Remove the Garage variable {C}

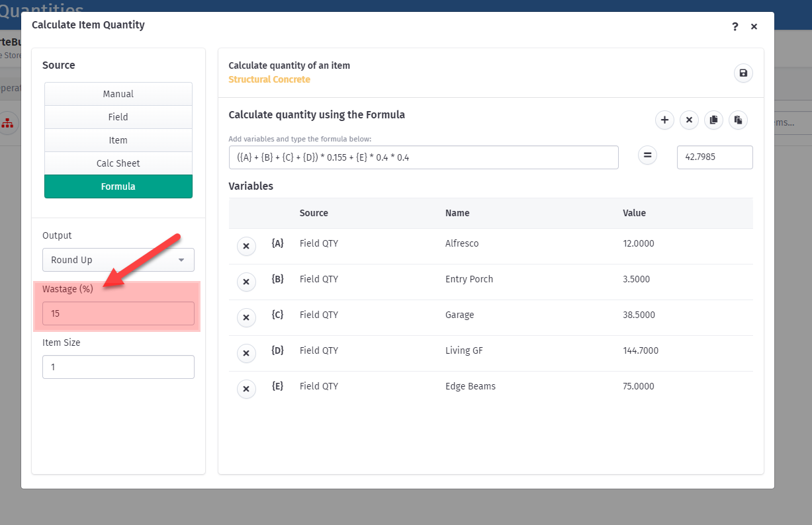pyautogui.click(x=246, y=318)
